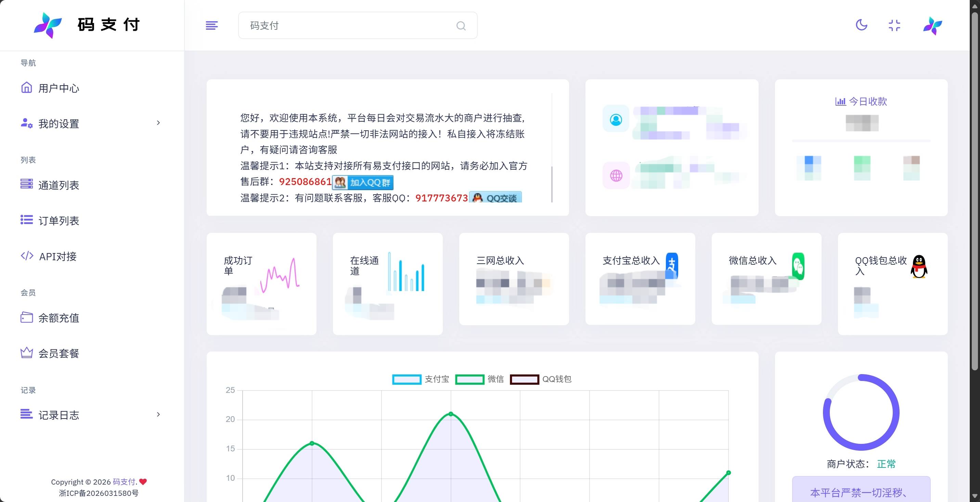The height and width of the screenshot is (502, 980).
Task: Toggle the 支付宝 series in the chart legend
Action: pyautogui.click(x=421, y=379)
